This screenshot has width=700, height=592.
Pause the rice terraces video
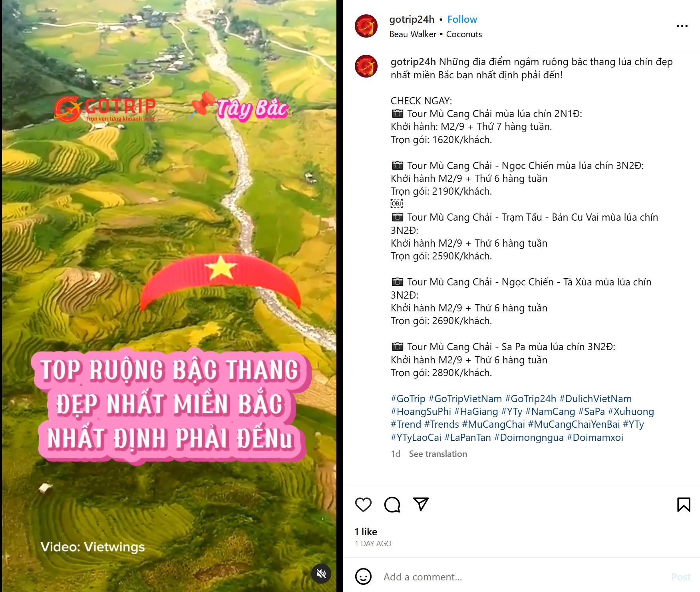169,296
